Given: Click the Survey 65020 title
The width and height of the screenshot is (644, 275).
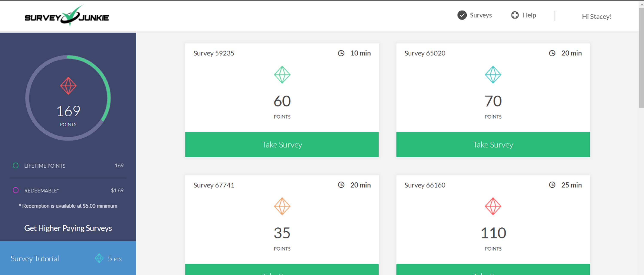Looking at the screenshot, I should (x=425, y=53).
